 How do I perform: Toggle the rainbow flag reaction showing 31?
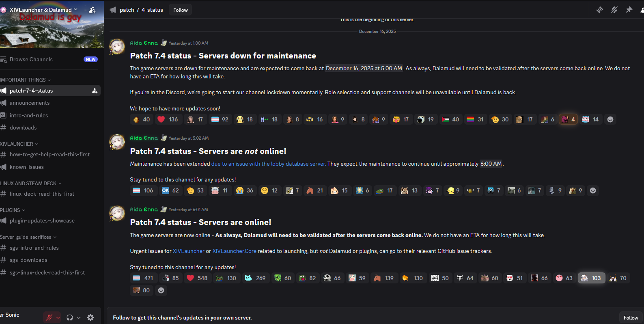(475, 119)
